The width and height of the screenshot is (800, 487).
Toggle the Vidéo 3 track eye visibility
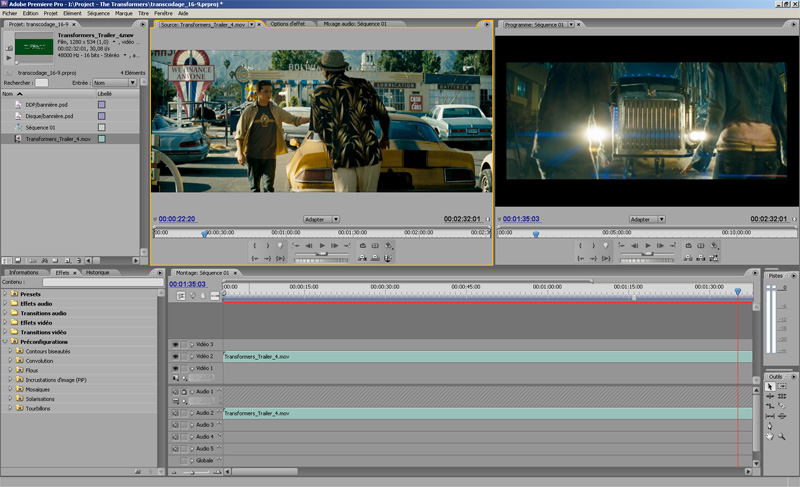[175, 344]
